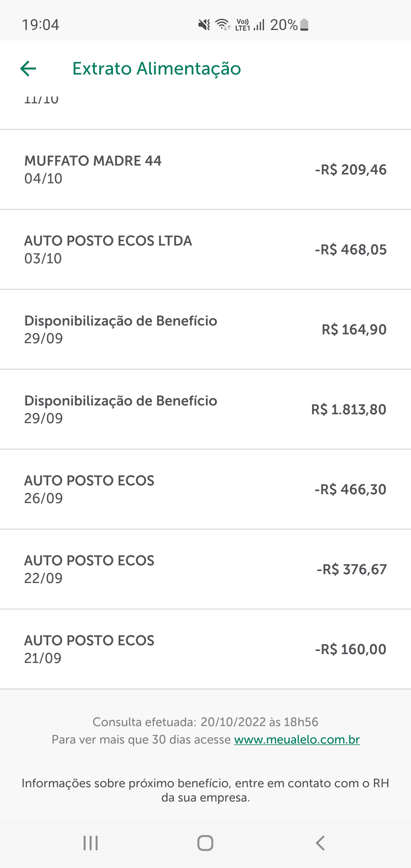Image resolution: width=411 pixels, height=868 pixels.
Task: Open the AUTO POSTO ECOS LTDA entry
Action: (205, 249)
